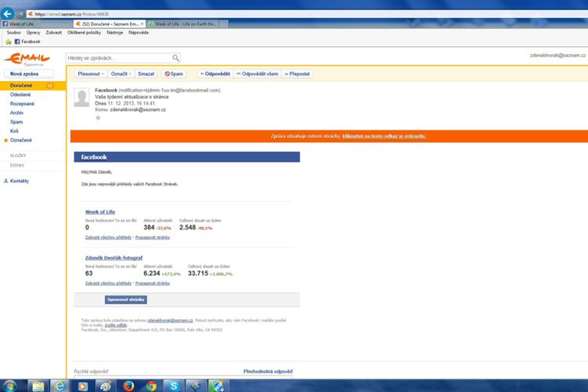Screen dimensions: 588x392
Task: Open the Rozepsané drafts folder
Action: tap(22, 104)
